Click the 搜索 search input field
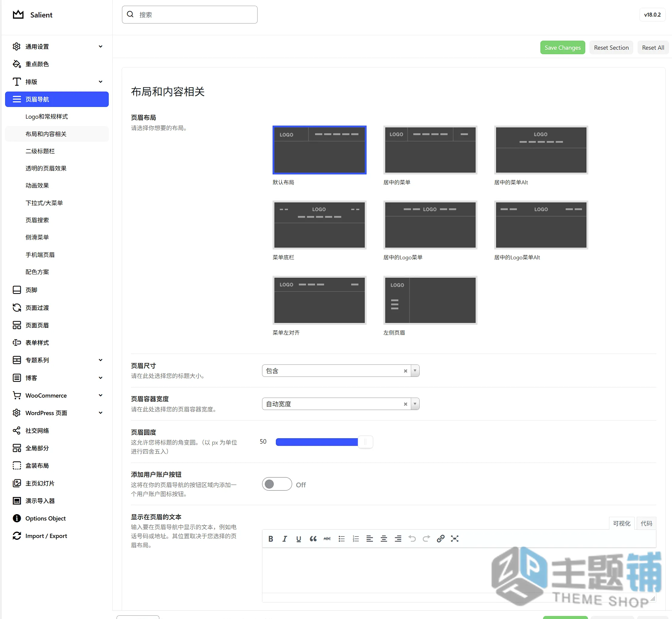The width and height of the screenshot is (672, 619). pos(189,14)
